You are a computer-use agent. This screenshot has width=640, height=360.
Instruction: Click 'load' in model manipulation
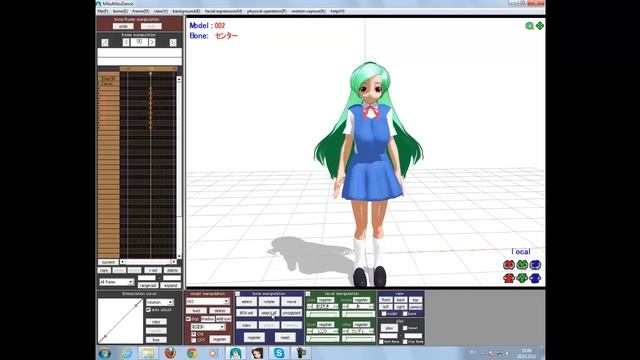click(x=196, y=311)
